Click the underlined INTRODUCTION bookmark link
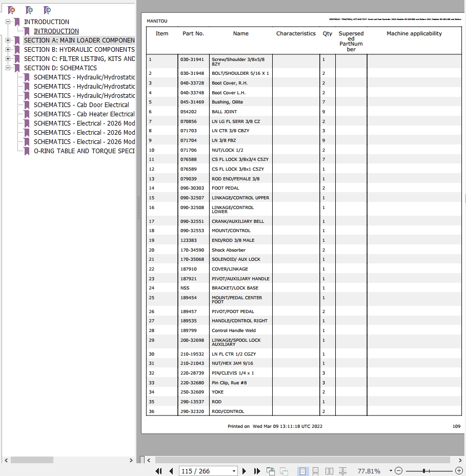Screen dimensions: 466x476 (x=56, y=31)
